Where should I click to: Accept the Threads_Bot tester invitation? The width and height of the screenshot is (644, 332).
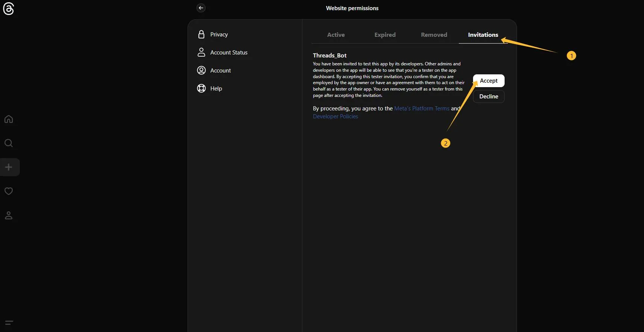point(488,81)
